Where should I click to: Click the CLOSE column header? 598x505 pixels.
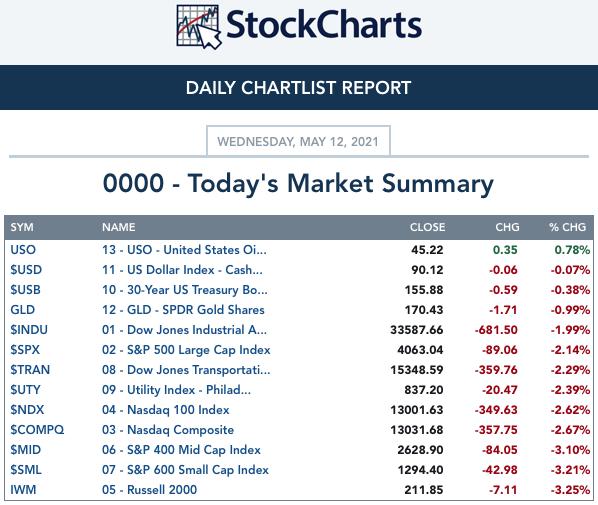(427, 227)
